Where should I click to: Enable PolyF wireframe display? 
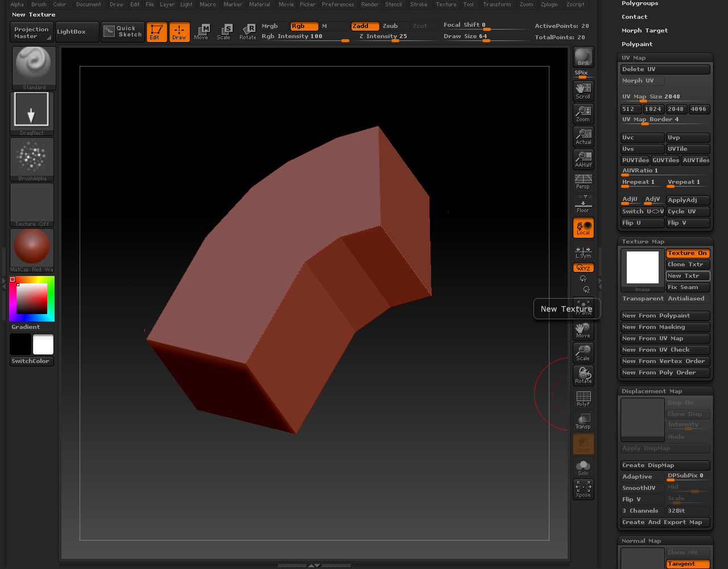pyautogui.click(x=583, y=398)
